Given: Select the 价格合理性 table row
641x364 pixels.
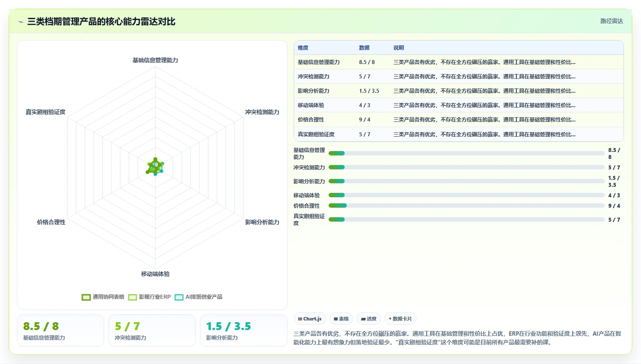Looking at the screenshot, I should [459, 119].
